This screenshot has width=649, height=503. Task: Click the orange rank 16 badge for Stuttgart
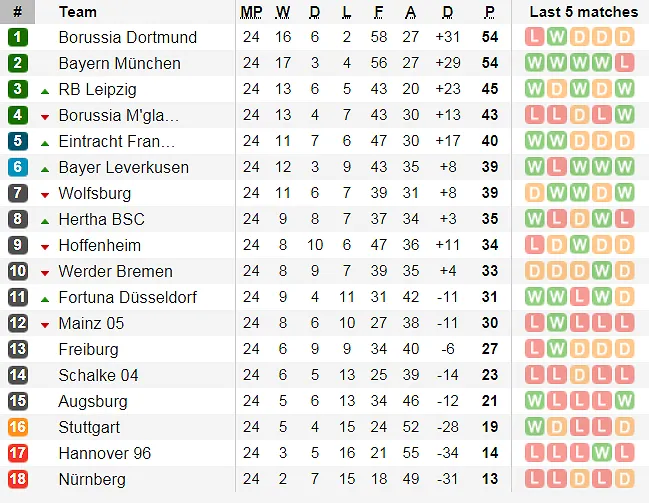coord(17,427)
